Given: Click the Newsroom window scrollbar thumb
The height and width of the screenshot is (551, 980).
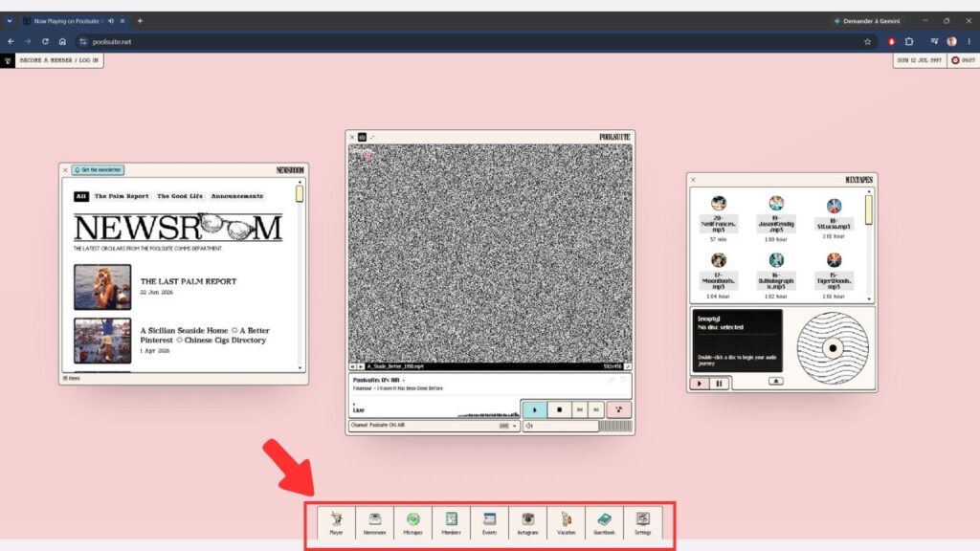Looking at the screenshot, I should click(x=300, y=193).
